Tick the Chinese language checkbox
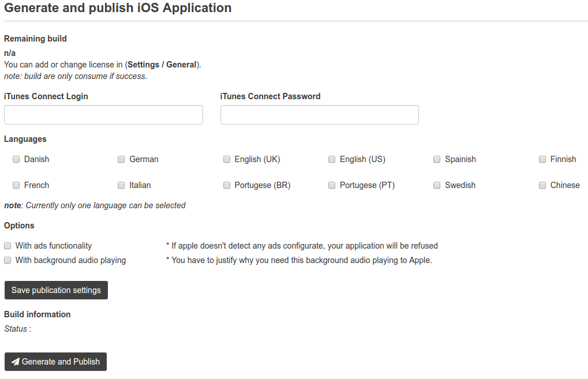 [542, 185]
